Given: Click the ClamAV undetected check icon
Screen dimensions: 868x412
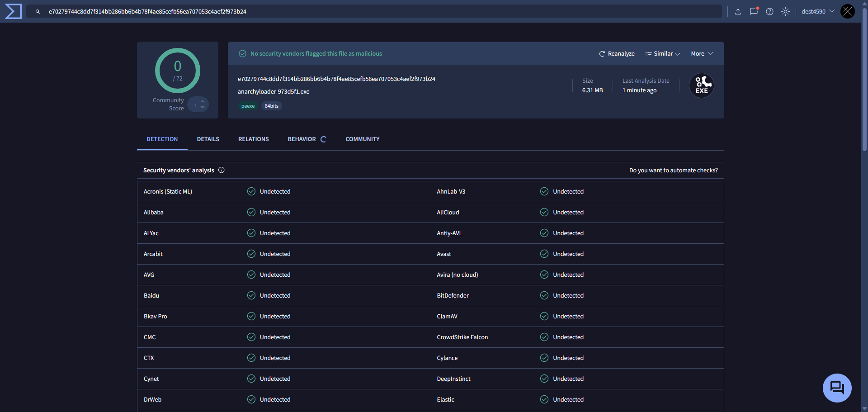Looking at the screenshot, I should click(544, 316).
